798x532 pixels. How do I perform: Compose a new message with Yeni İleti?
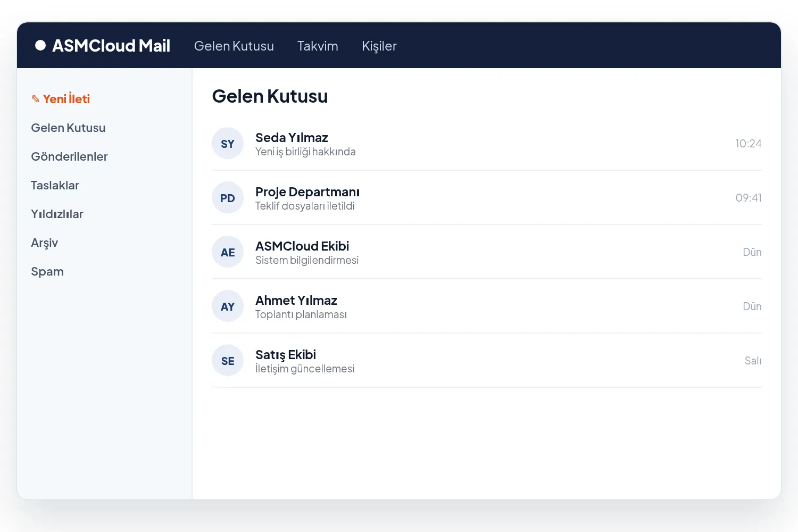pos(61,99)
